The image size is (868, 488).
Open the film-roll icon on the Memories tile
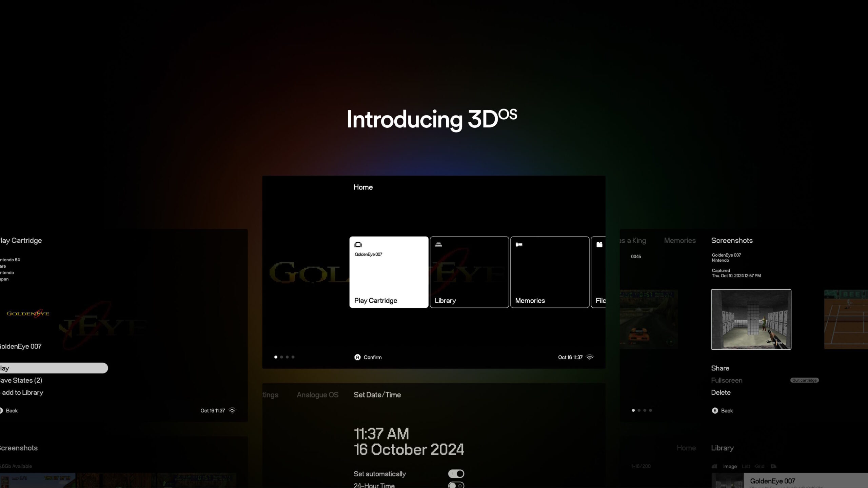(x=519, y=244)
